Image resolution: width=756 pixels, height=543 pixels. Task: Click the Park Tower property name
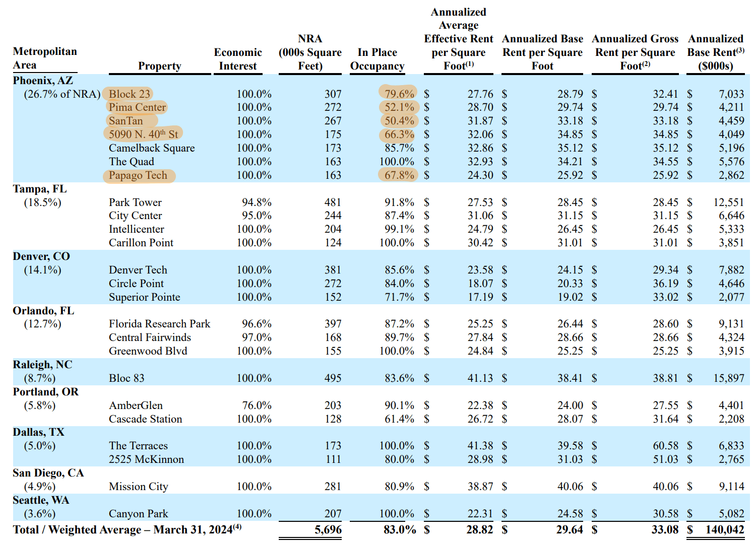[x=135, y=202]
